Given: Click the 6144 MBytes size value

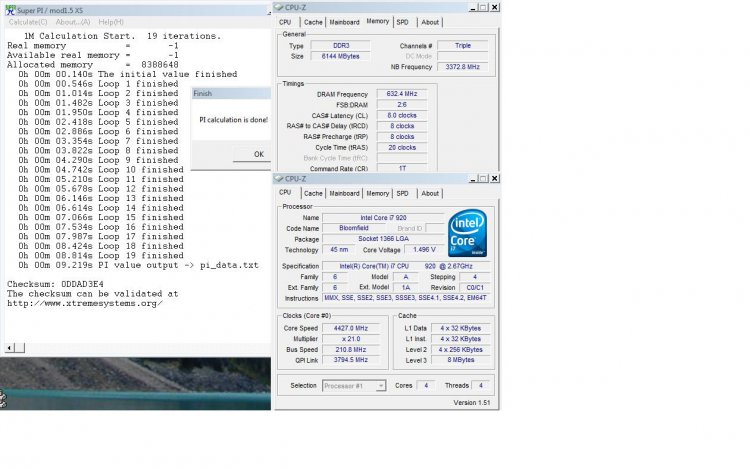Looking at the screenshot, I should [x=341, y=56].
